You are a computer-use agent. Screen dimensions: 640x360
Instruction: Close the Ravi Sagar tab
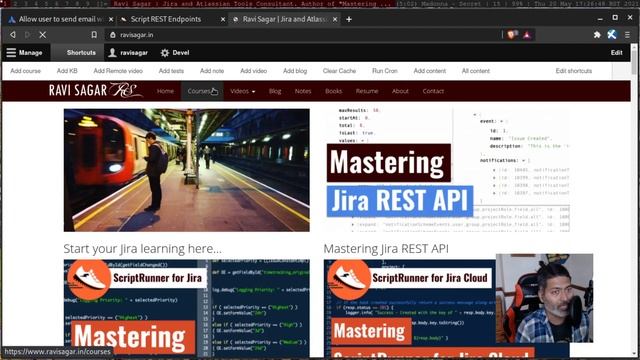[335, 19]
